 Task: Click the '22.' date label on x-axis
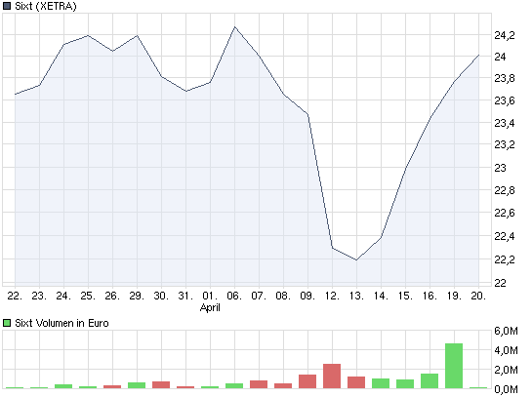coord(15,296)
